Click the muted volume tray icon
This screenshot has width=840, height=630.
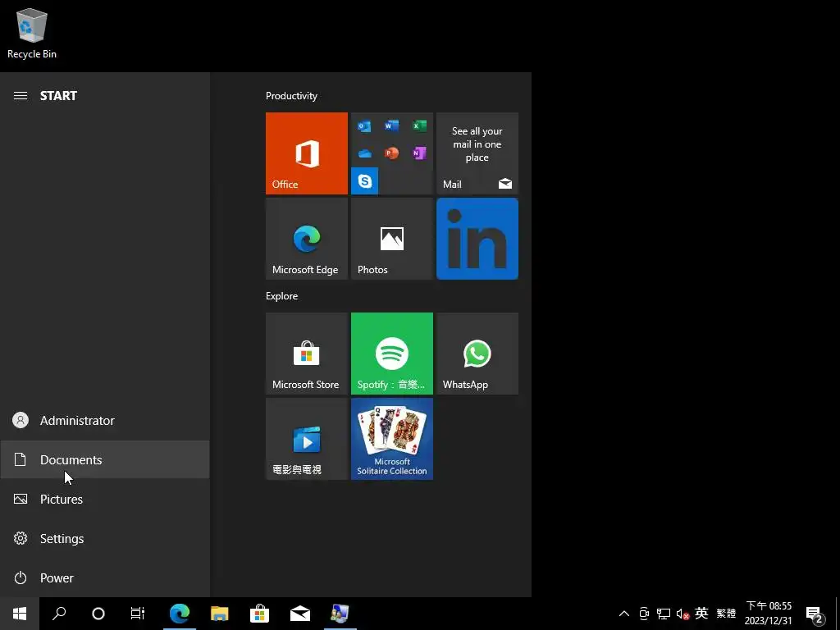[682, 614]
